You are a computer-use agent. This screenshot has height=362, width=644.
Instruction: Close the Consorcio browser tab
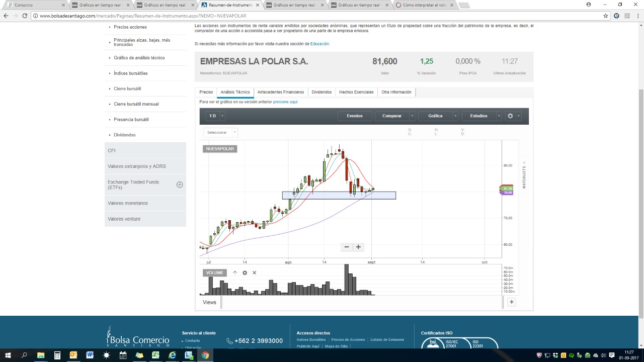click(x=63, y=5)
